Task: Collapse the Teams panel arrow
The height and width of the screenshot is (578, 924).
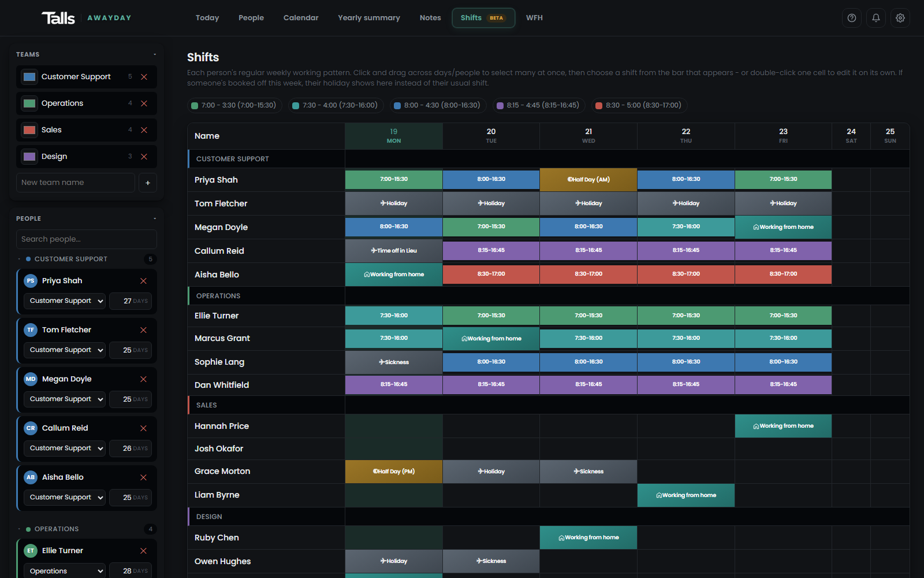Action: [155, 54]
